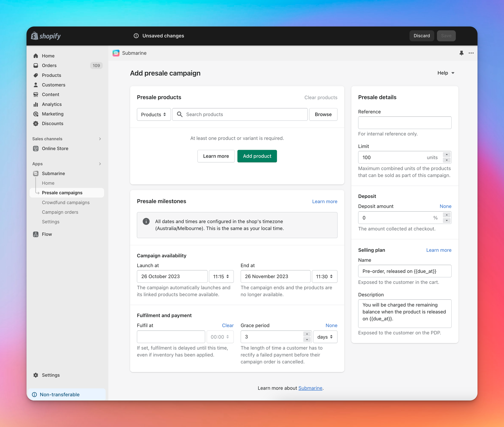The image size is (504, 427).
Task: Open the Products type dropdown
Action: pos(153,114)
